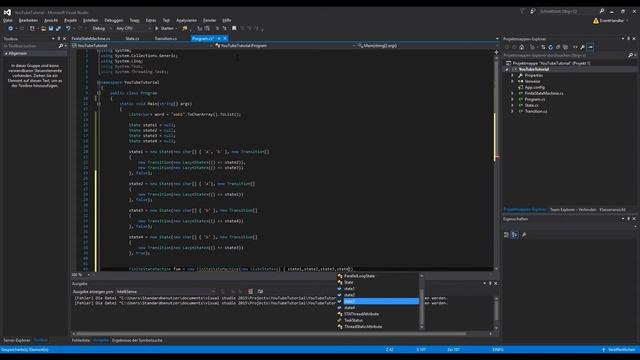Switch Eigenschaften to alphabetical view
The height and width of the screenshot is (360, 640).
[515, 235]
